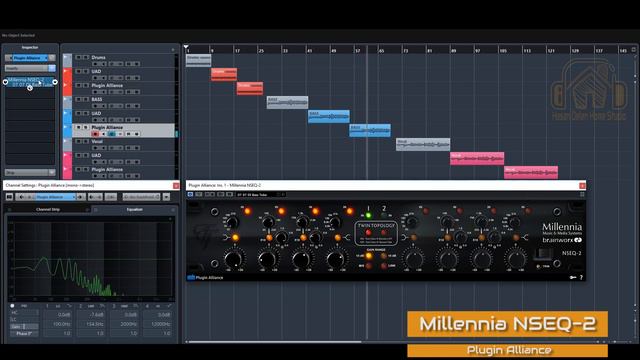Expand Strip section dropdown in Inspector
640x360 pixels.
(x=51, y=172)
